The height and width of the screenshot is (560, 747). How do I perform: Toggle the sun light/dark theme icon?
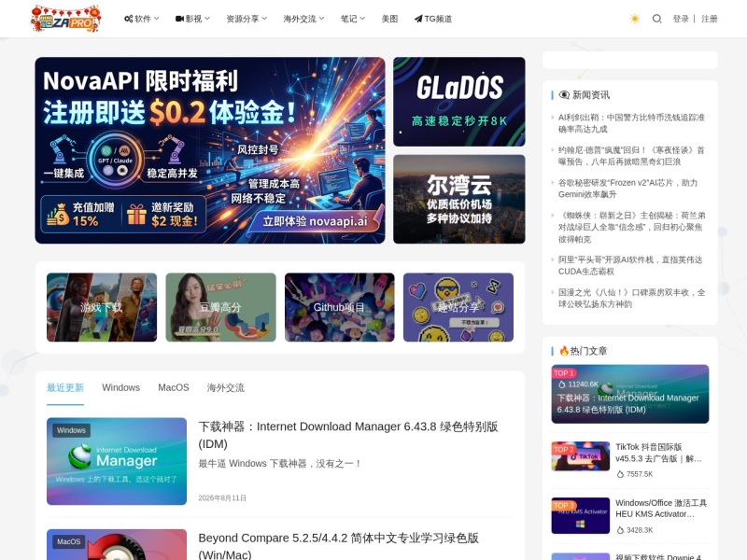coord(635,19)
